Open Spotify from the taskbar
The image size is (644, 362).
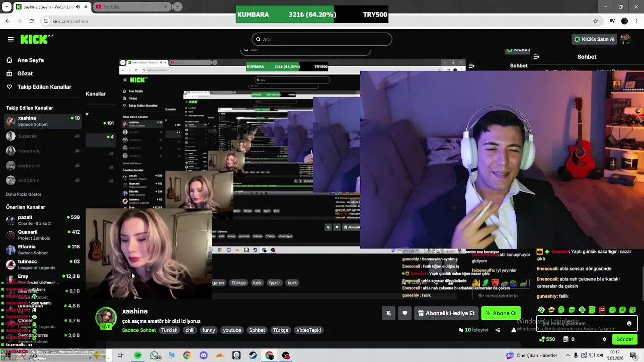pos(138,355)
